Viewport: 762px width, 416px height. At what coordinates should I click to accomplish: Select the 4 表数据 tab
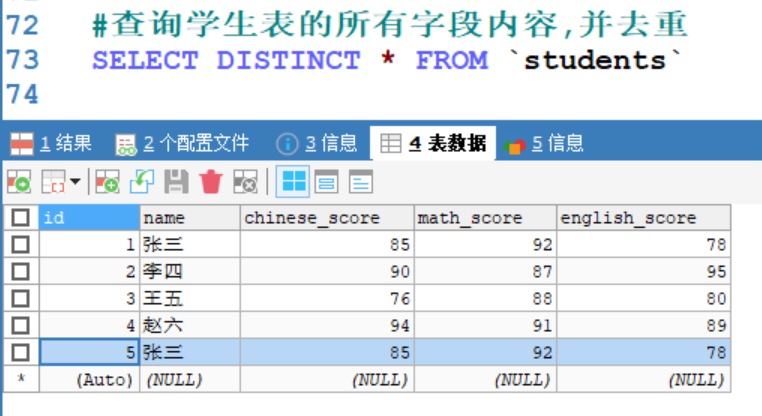[x=433, y=143]
